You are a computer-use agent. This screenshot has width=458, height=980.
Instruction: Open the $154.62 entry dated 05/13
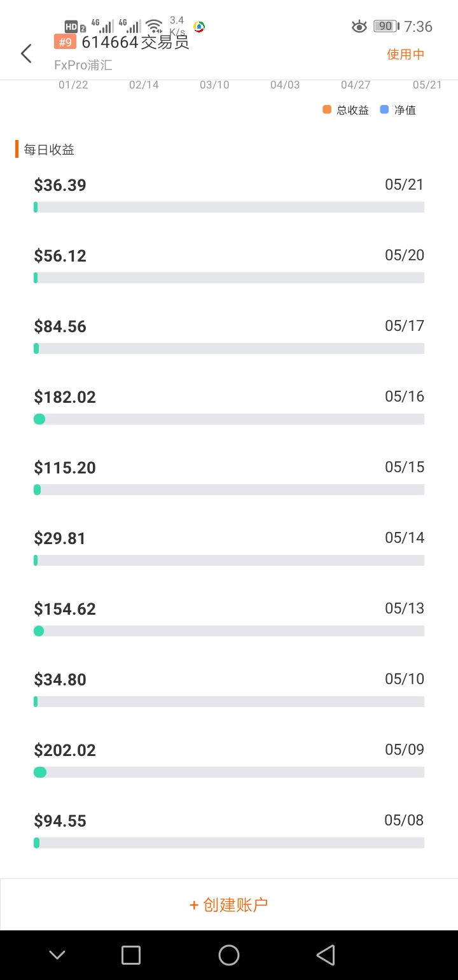pyautogui.click(x=229, y=618)
